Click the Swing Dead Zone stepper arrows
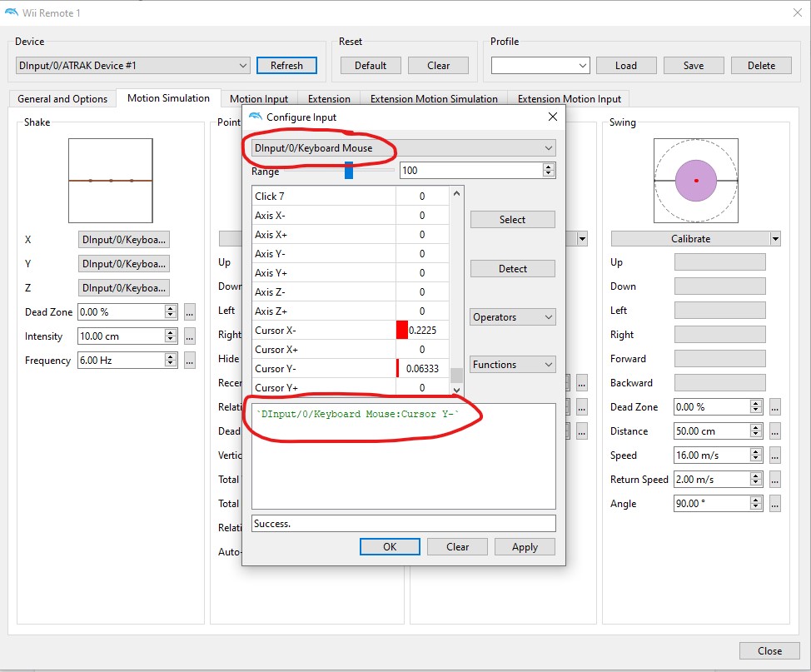Viewport: 811px width, 672px height. [756, 407]
